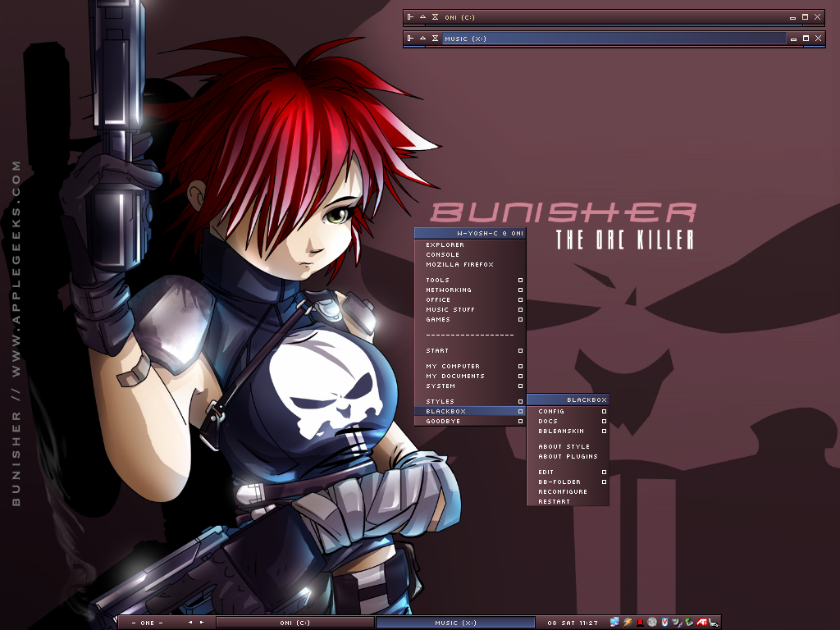Launch Explorer from the root menu

(470, 244)
